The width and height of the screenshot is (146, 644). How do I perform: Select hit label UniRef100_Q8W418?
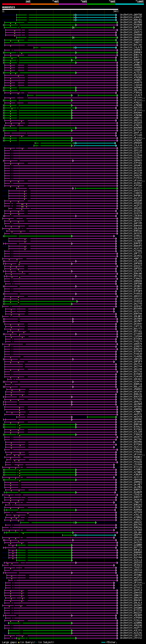[131, 40]
